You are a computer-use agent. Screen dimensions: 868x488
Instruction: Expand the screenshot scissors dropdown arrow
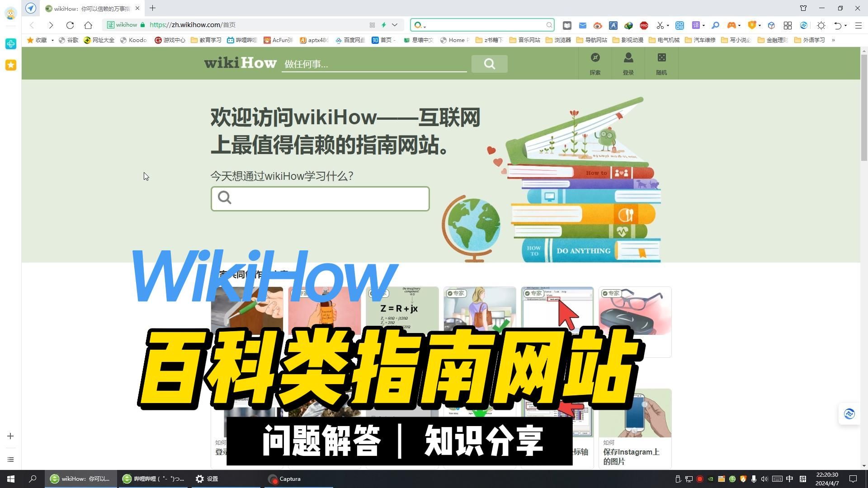coord(668,26)
